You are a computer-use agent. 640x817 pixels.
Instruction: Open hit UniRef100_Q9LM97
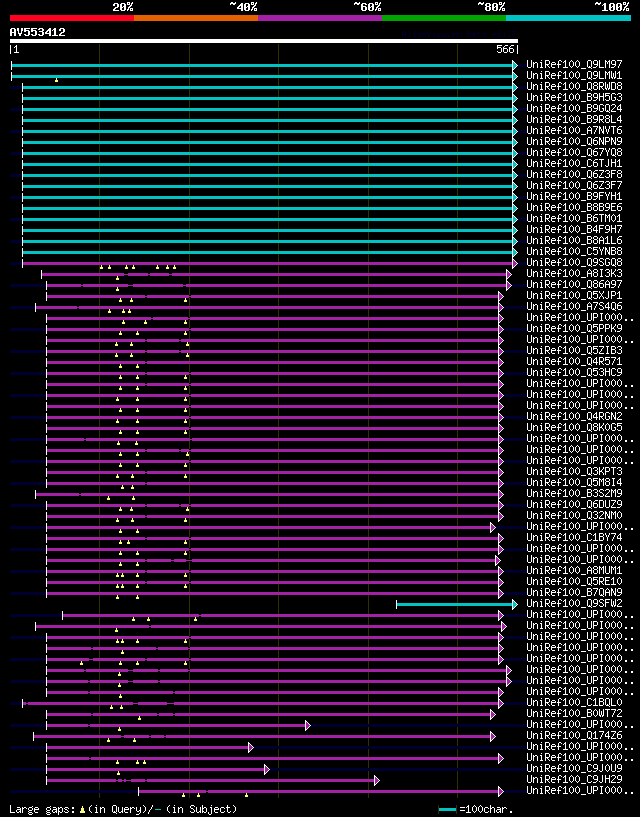click(574, 65)
